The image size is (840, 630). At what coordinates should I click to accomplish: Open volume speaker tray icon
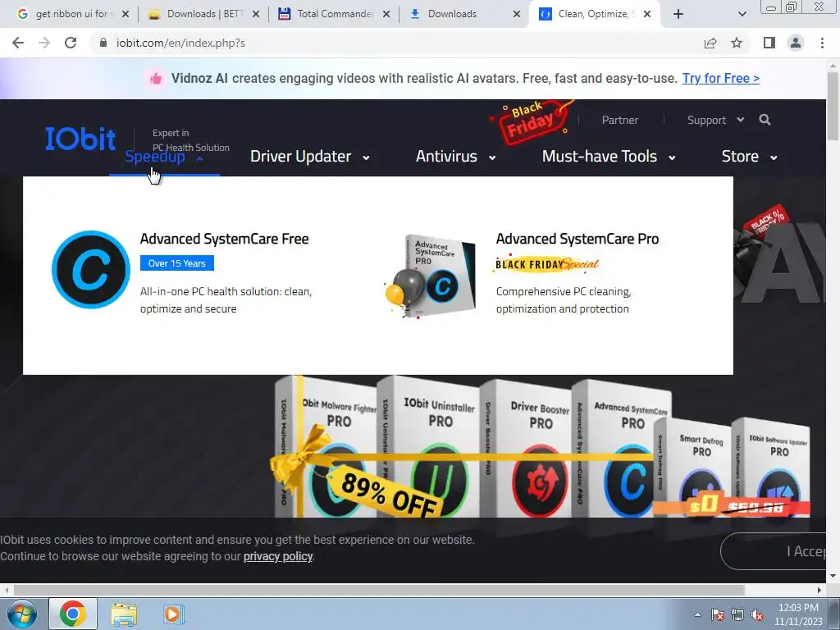(757, 614)
